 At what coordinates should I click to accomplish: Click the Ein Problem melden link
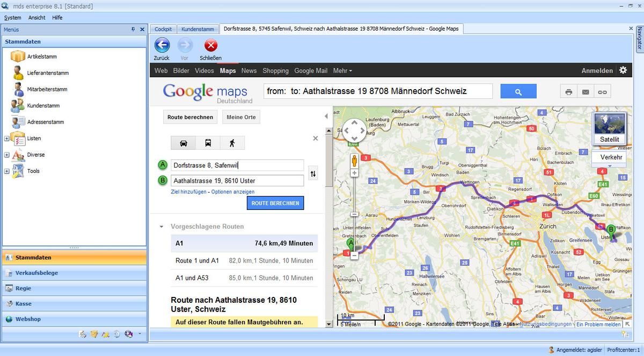point(598,324)
